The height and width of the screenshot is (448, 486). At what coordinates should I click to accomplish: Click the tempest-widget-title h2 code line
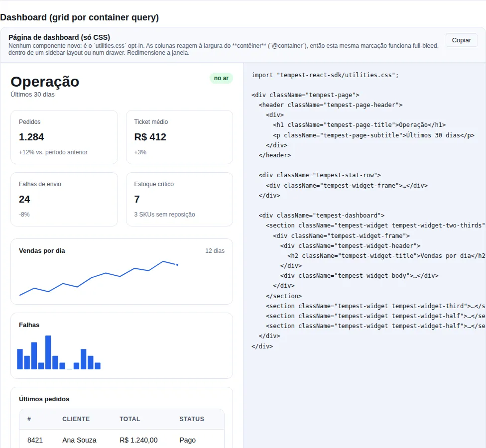pos(386,255)
